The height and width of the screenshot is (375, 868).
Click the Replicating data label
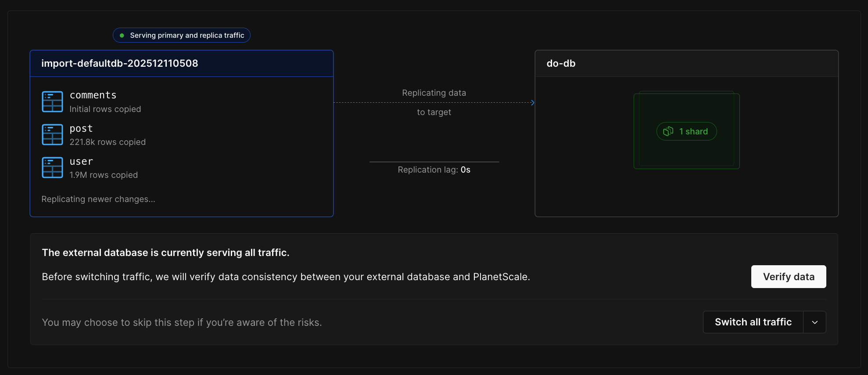434,93
